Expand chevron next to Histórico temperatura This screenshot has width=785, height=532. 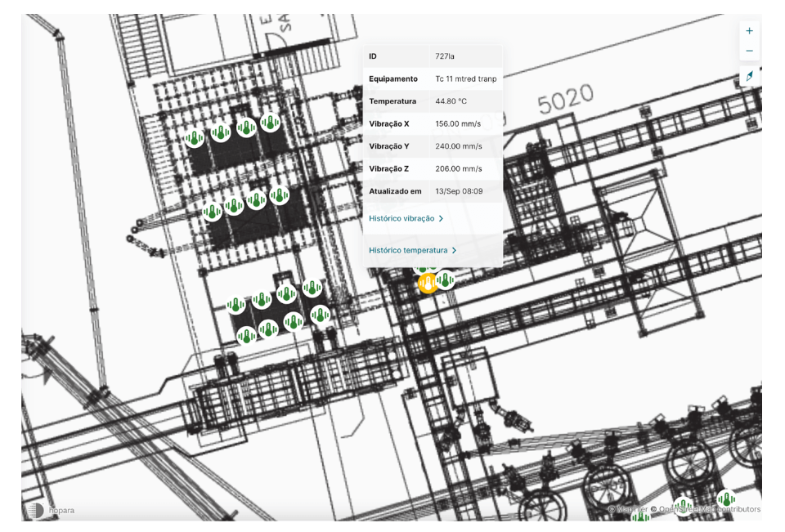(455, 250)
